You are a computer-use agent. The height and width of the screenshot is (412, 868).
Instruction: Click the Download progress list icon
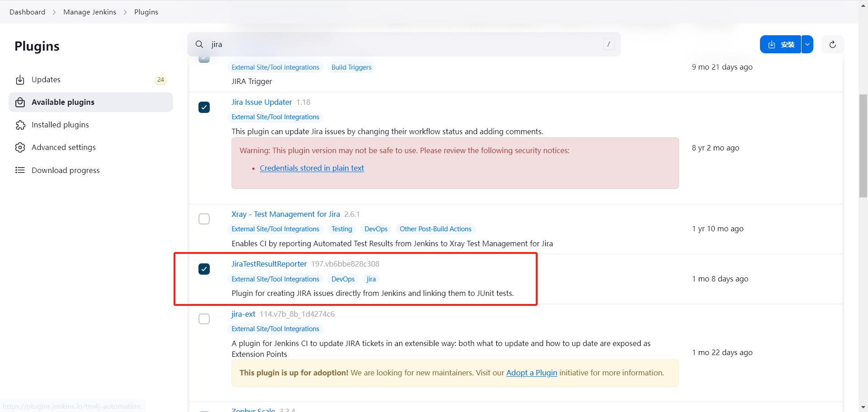pyautogui.click(x=20, y=170)
